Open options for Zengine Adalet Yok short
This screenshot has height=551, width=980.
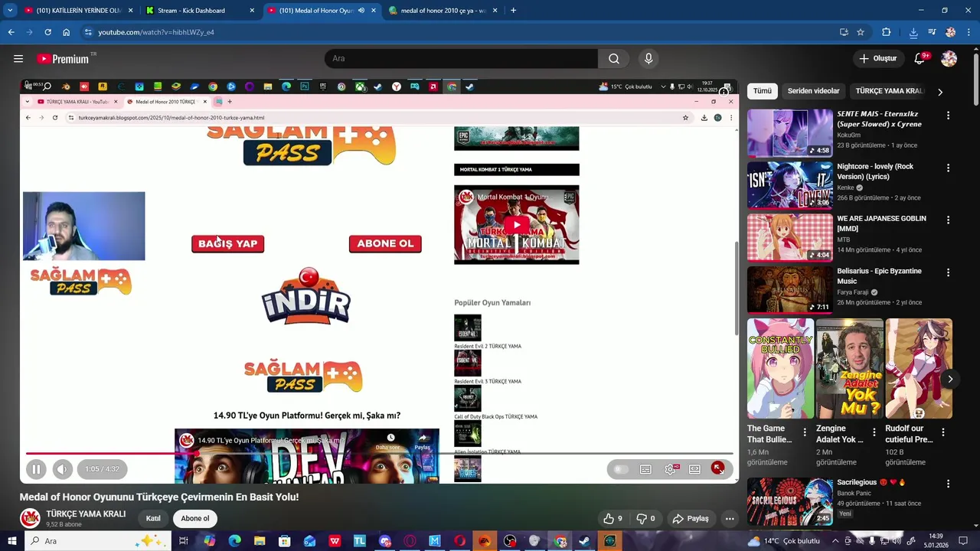click(x=874, y=432)
